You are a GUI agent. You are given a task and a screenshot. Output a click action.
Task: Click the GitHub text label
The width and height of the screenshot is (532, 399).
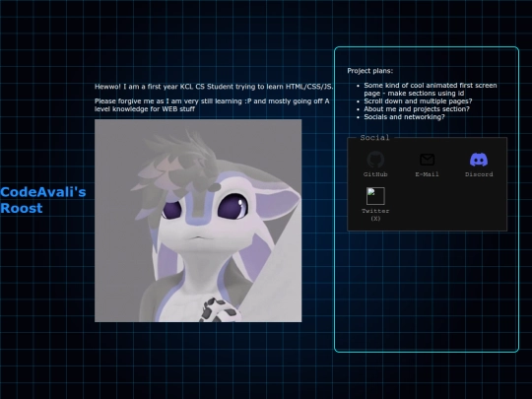coord(375,174)
